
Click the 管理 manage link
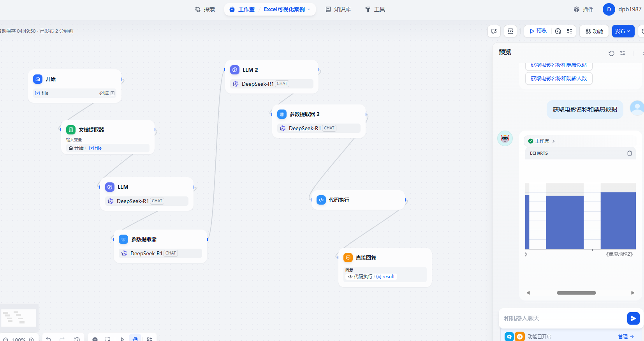[x=626, y=336]
